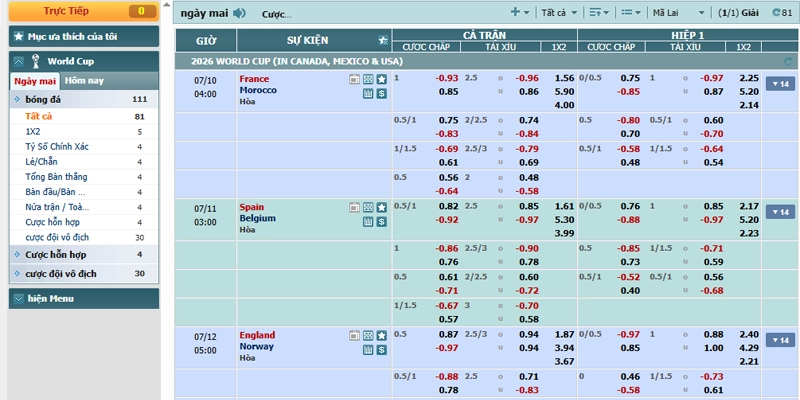
Task: Bet England full match 1X2 odds 1.87
Action: tap(565, 335)
